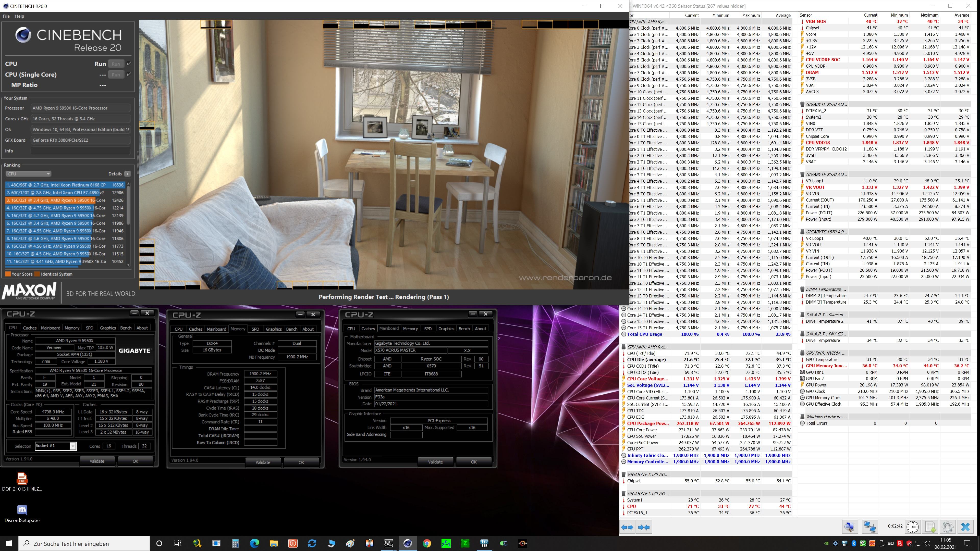Select ranking entry with score 16536
Screen dimensions: 980x551
(x=65, y=185)
